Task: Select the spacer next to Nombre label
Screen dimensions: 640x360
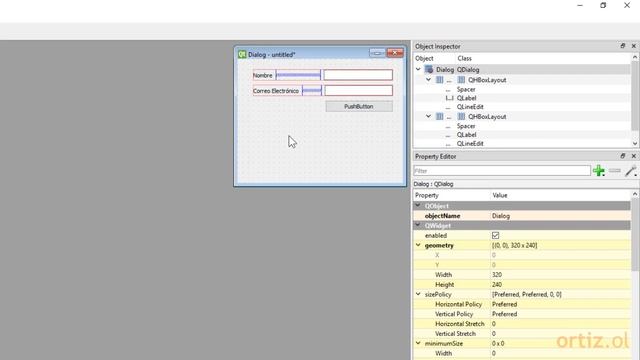Action: 298,75
